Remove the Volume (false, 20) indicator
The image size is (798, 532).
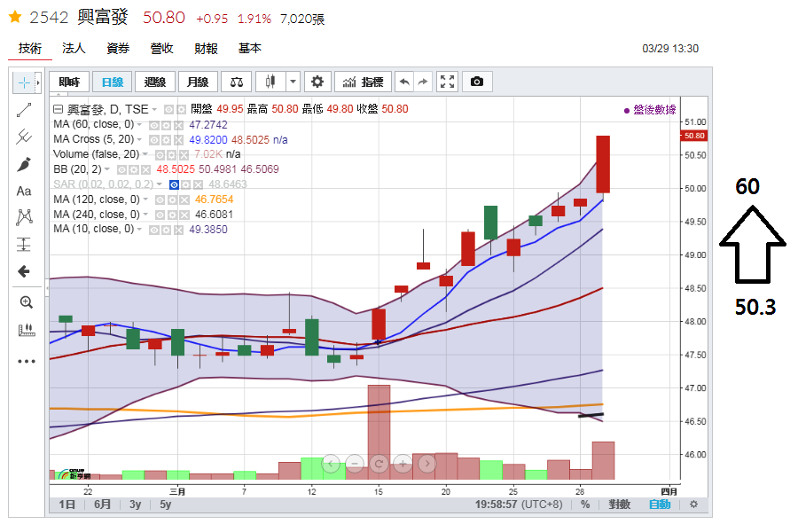click(x=184, y=155)
